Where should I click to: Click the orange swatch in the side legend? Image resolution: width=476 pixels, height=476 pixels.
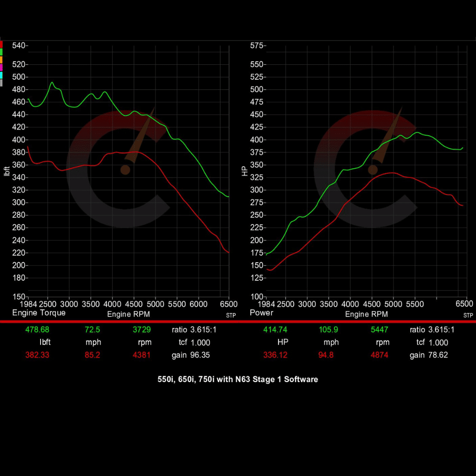coord(2,59)
